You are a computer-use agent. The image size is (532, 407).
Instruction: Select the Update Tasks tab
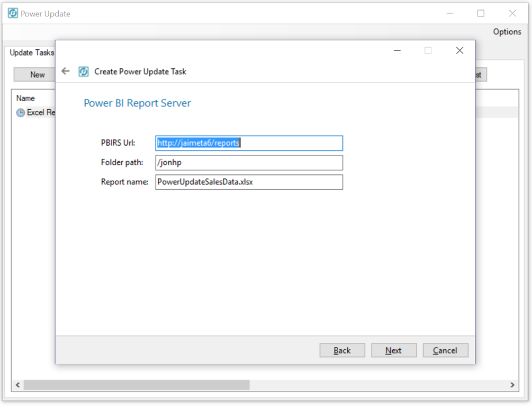click(x=32, y=53)
